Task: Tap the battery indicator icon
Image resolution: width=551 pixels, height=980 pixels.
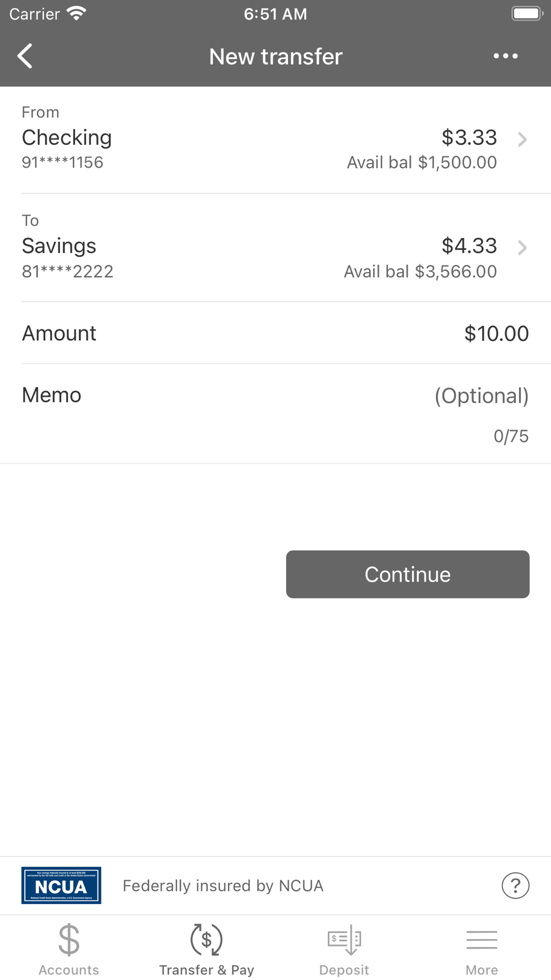Action: coord(526,14)
